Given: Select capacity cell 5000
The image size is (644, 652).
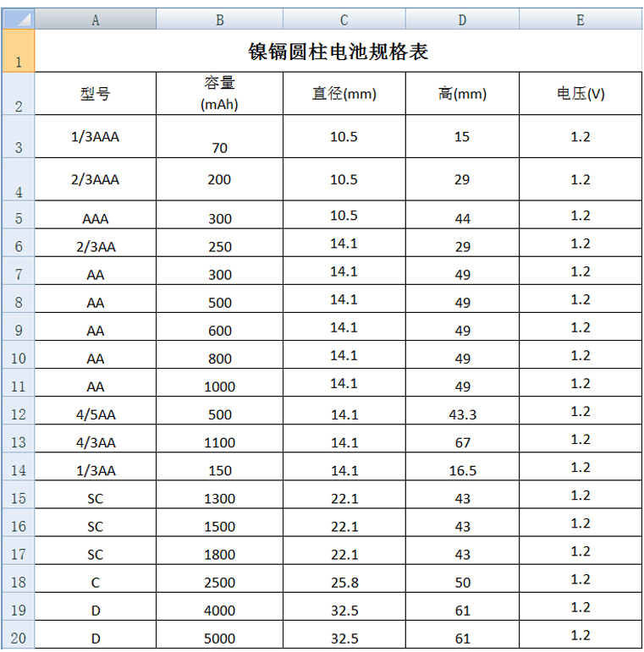Looking at the screenshot, I should pos(220,634).
